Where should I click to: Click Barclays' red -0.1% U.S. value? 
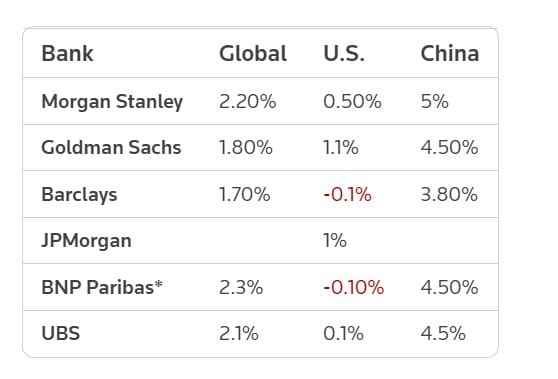(x=347, y=195)
